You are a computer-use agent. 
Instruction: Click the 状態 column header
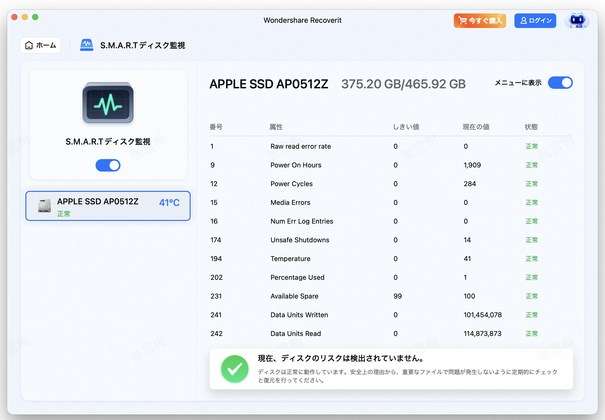coord(531,127)
